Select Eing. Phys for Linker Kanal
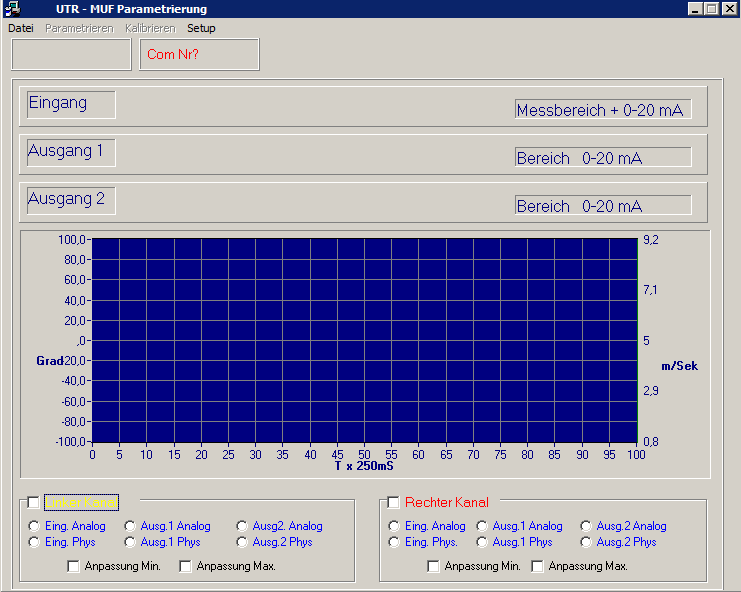The height and width of the screenshot is (592, 741). (x=34, y=542)
